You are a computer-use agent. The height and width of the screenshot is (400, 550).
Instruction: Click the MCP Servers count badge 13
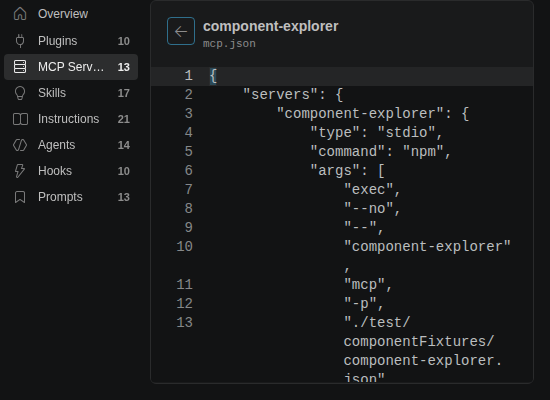(x=123, y=67)
